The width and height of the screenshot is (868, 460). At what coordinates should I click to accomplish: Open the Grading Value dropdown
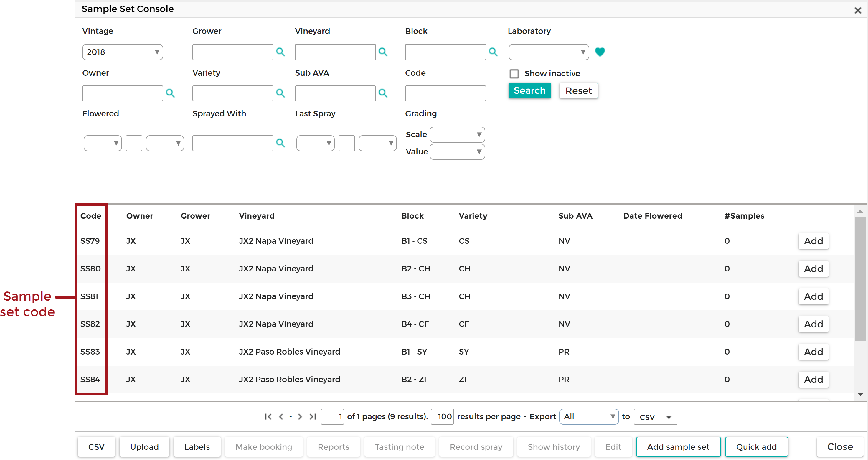tap(457, 152)
